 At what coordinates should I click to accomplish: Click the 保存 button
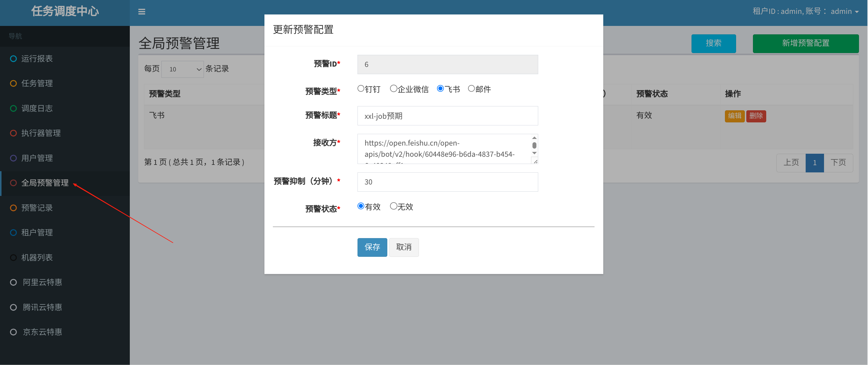pos(372,247)
